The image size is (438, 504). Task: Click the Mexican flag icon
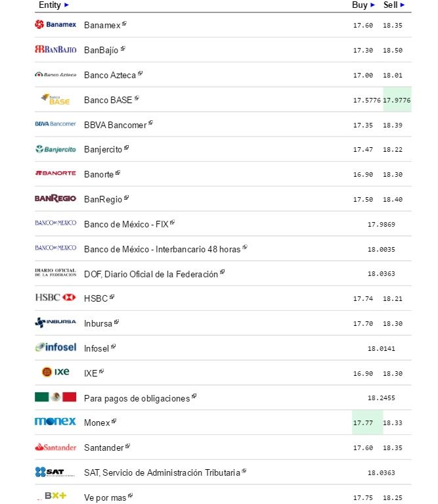click(55, 397)
